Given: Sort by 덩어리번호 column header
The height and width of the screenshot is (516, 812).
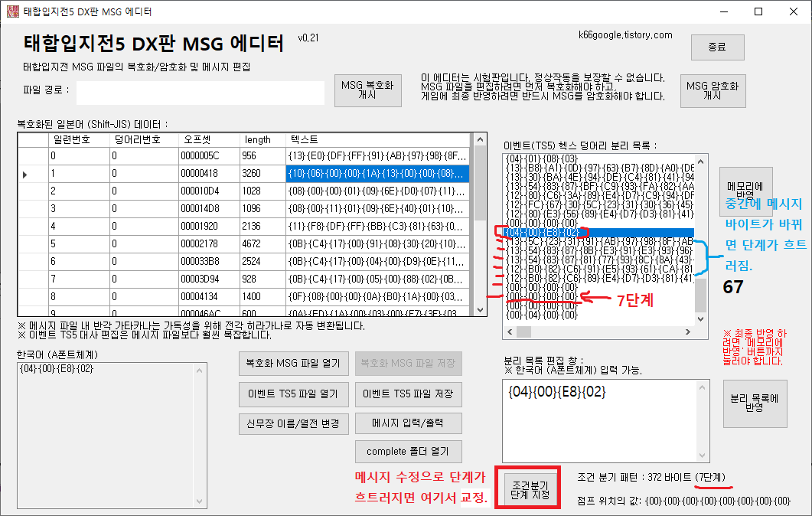Looking at the screenshot, I should [143, 140].
